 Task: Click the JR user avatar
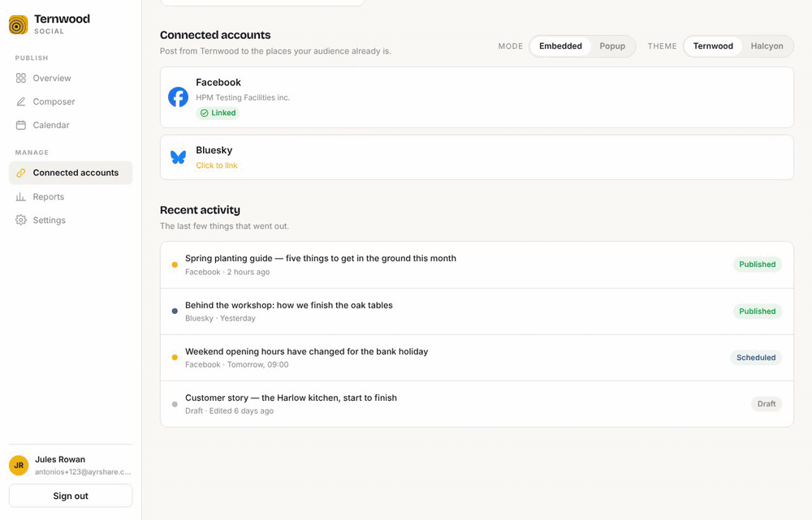19,465
